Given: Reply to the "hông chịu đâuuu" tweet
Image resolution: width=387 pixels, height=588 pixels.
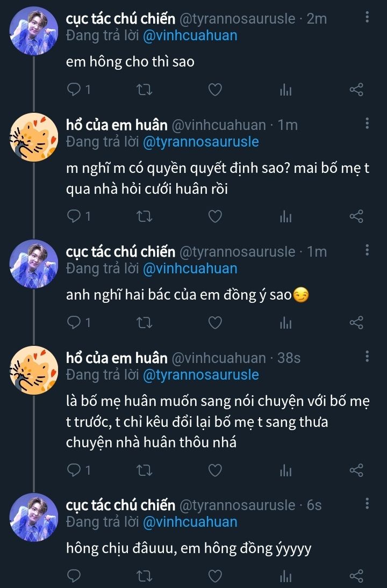Looking at the screenshot, I should click(x=74, y=576).
